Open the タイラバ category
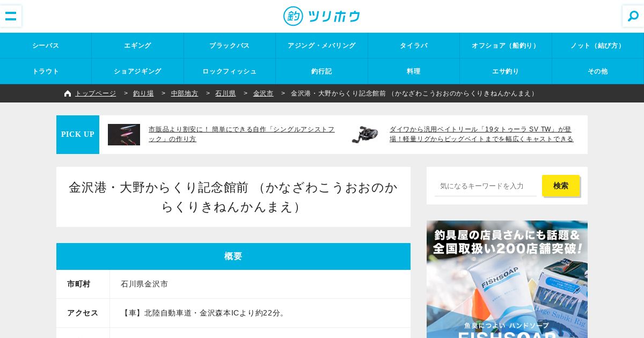The width and height of the screenshot is (644, 338). tap(414, 46)
